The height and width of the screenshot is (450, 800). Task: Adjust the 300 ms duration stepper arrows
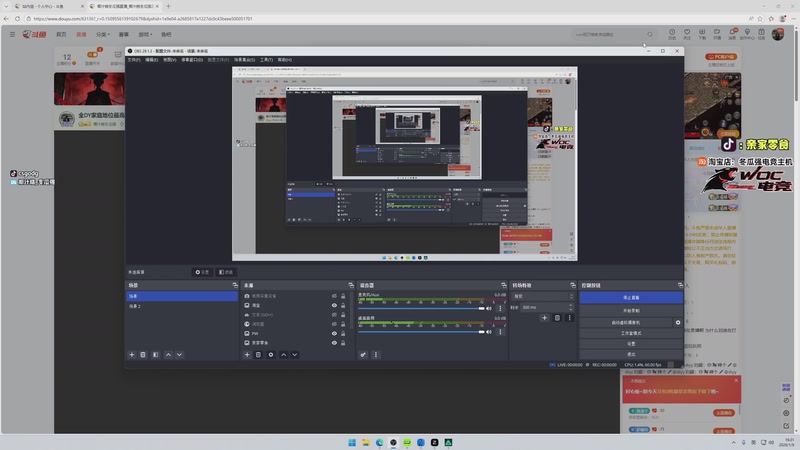tap(570, 307)
